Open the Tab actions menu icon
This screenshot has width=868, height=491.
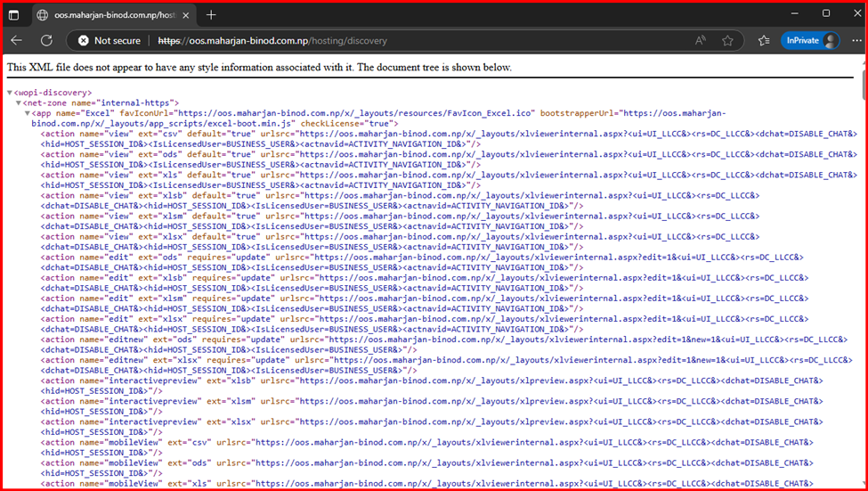pyautogui.click(x=13, y=14)
